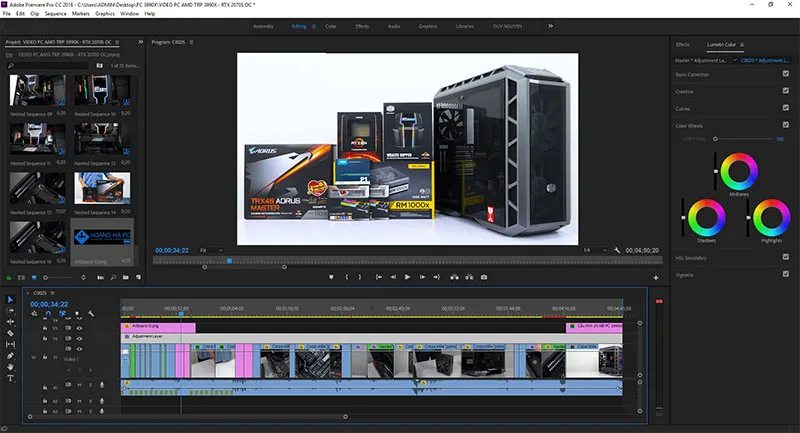Image resolution: width=800 pixels, height=433 pixels.
Task: Toggle Snap in timeline
Action: (x=48, y=314)
